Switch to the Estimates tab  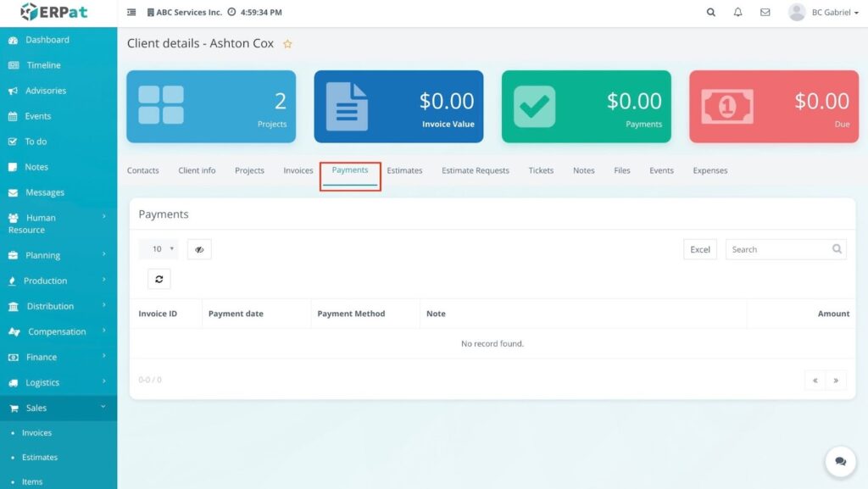(404, 170)
